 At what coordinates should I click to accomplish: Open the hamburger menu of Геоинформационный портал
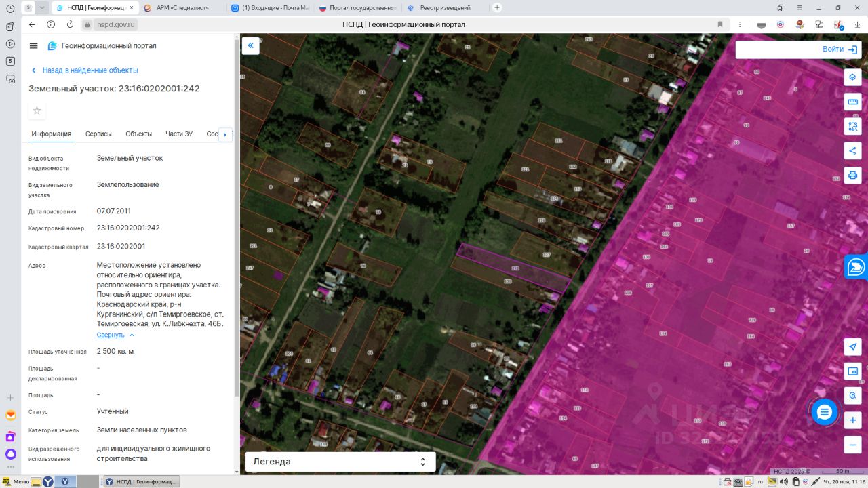(34, 46)
